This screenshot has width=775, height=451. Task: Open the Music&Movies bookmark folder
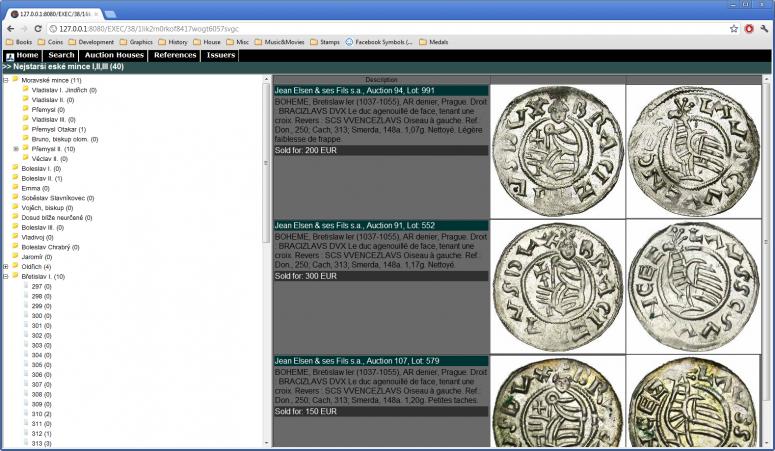280,42
